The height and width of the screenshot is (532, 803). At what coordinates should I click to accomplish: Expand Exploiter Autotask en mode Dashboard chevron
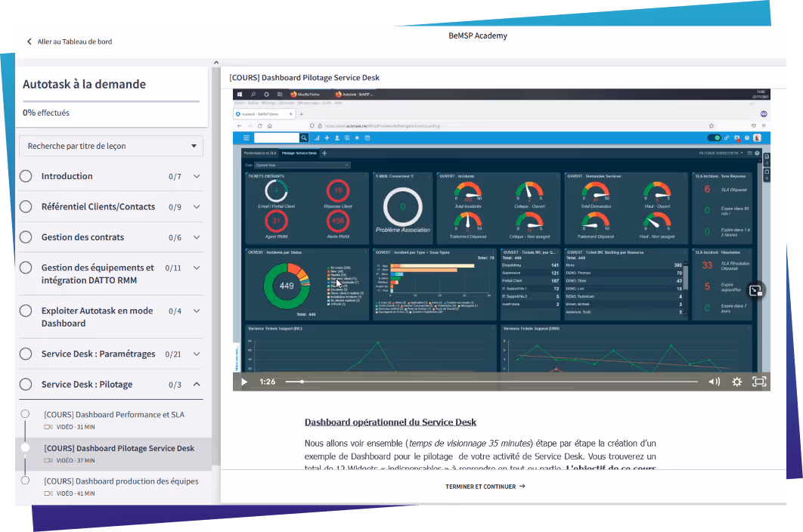click(197, 311)
